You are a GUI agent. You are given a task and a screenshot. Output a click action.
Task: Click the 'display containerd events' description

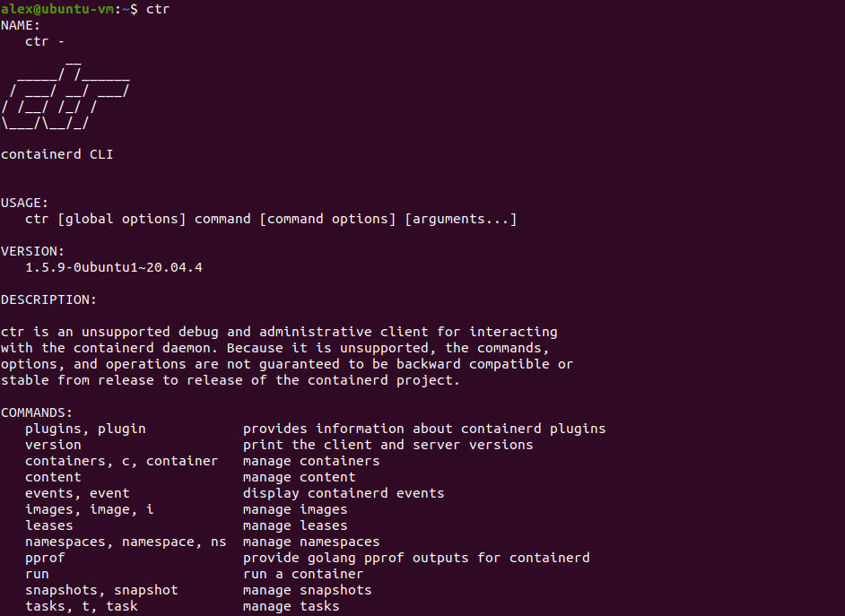(344, 494)
